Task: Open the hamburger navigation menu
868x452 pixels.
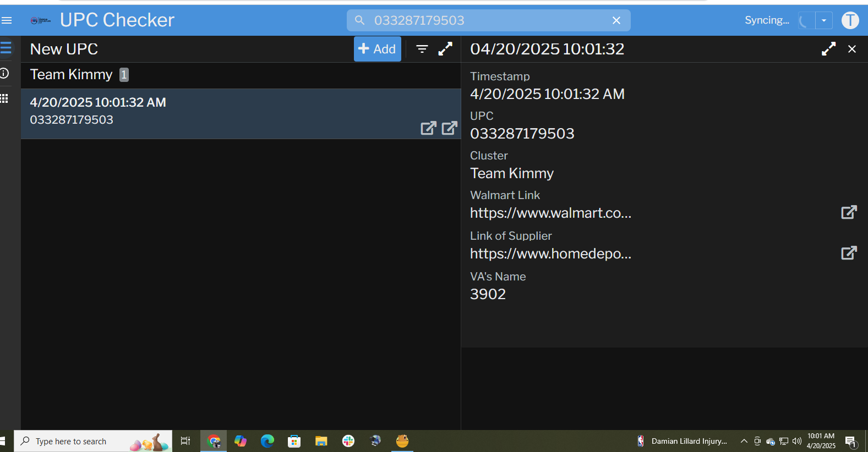Action: [x=7, y=21]
